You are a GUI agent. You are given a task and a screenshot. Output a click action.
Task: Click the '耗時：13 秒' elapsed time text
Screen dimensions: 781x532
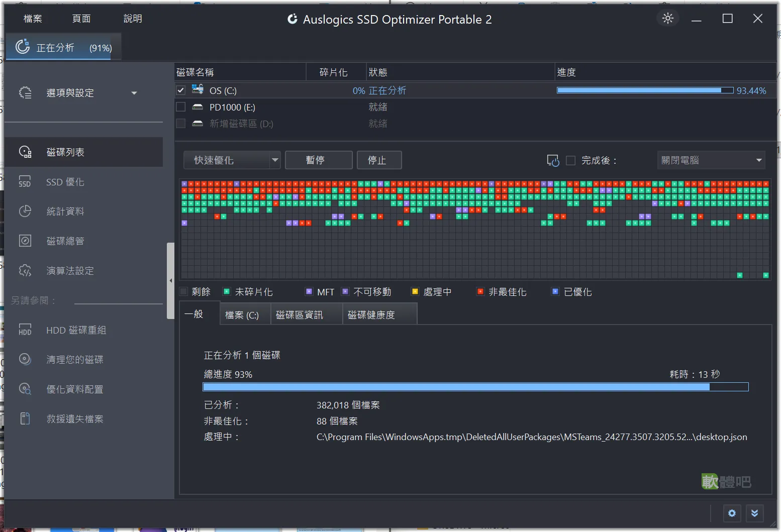pos(695,374)
